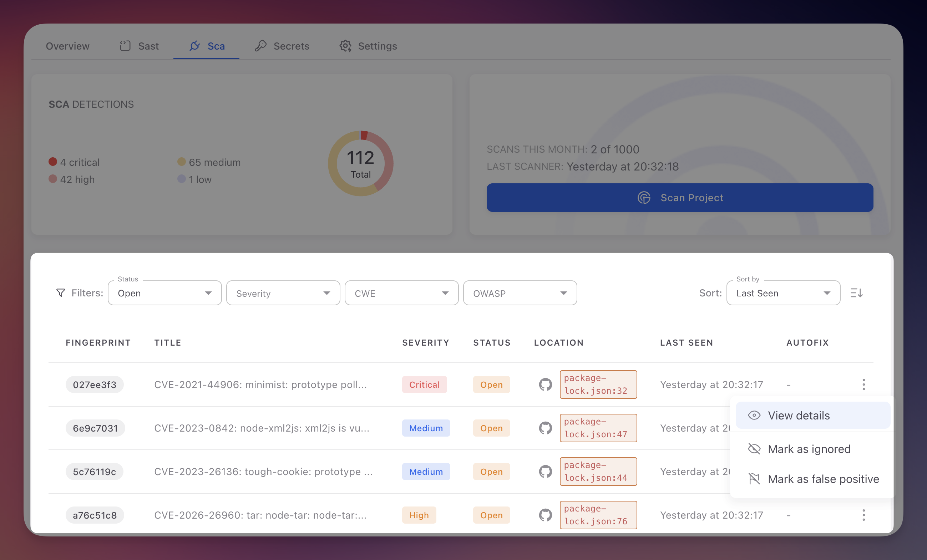Open the Severity filter dropdown
Viewport: 927px width, 560px height.
point(283,293)
